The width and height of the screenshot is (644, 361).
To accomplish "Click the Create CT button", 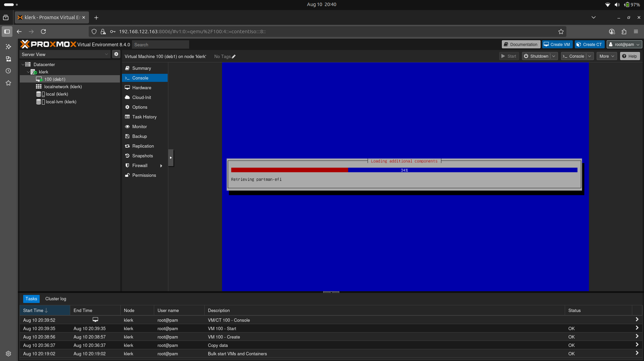I will tap(590, 44).
